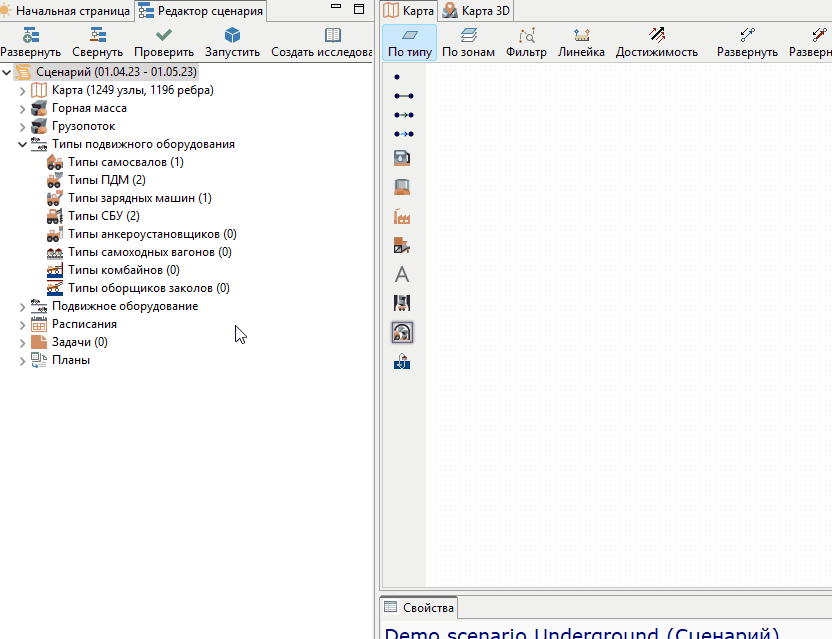Click the Фильтр map toolbar icon
832x639 pixels.
click(x=526, y=35)
